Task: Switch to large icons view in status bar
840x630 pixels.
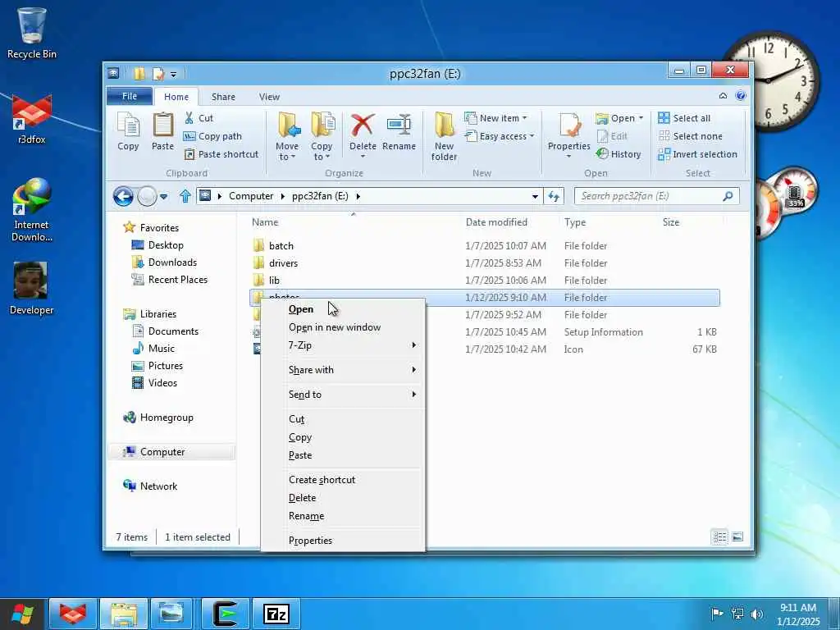Action: point(737,536)
